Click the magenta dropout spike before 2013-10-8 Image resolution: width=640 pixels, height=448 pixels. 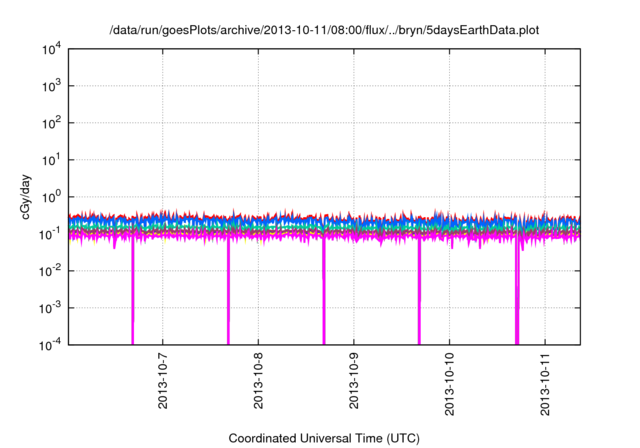point(228,292)
